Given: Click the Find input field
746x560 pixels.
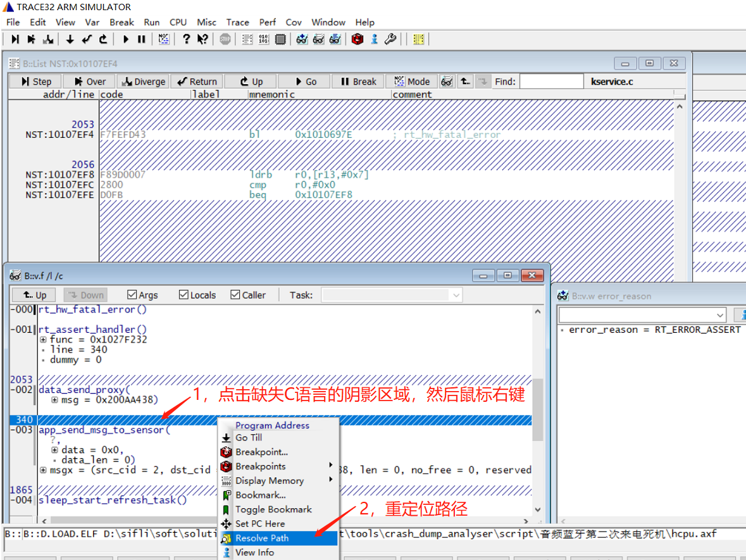Looking at the screenshot, I should [551, 82].
